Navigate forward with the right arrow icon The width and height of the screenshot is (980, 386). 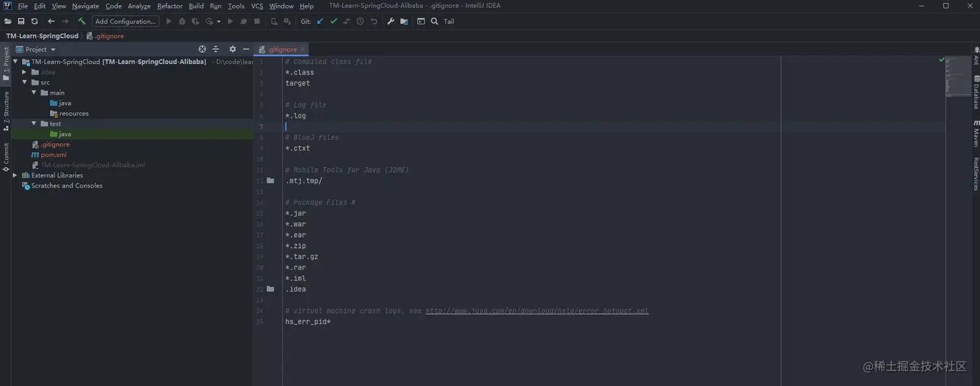(x=65, y=21)
